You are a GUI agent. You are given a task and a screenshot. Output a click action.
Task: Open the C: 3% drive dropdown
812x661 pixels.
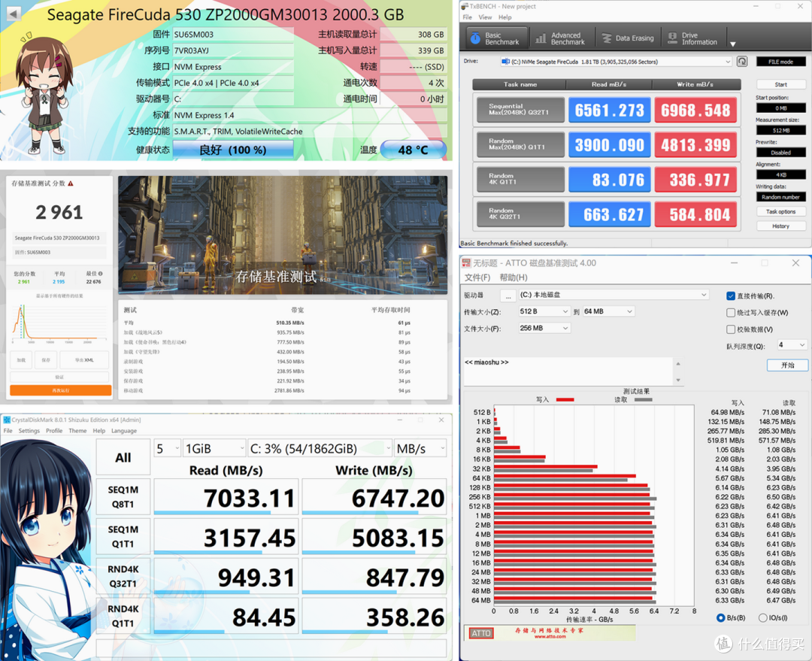320,449
